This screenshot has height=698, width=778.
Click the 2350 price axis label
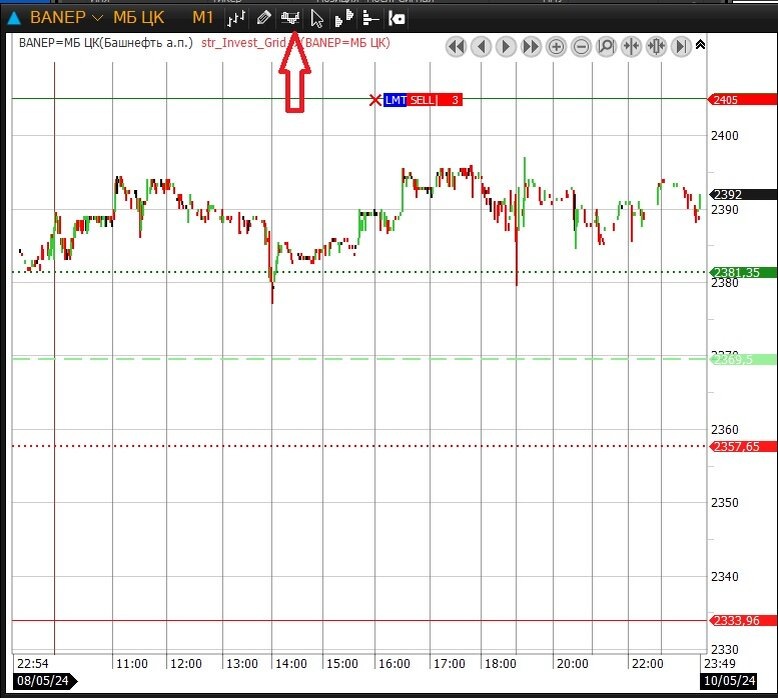pyautogui.click(x=724, y=503)
